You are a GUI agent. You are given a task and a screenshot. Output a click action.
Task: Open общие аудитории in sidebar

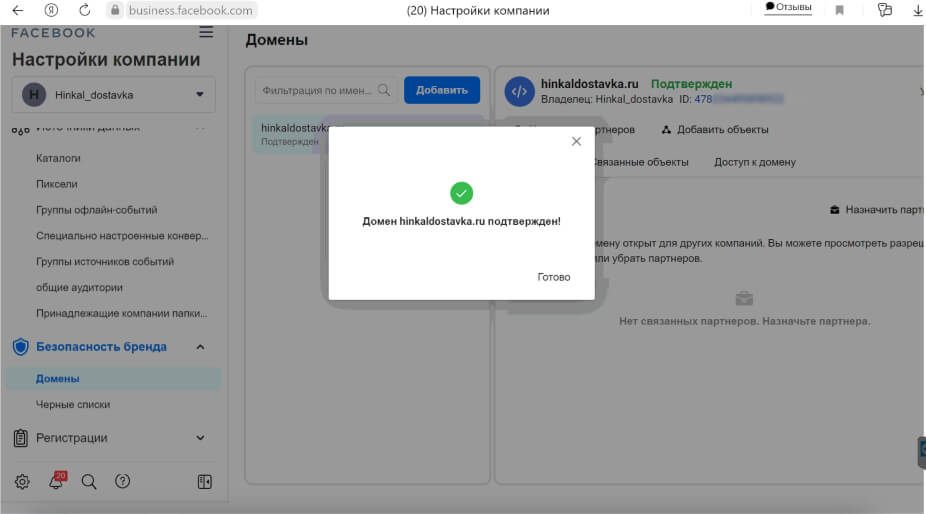coord(79,288)
